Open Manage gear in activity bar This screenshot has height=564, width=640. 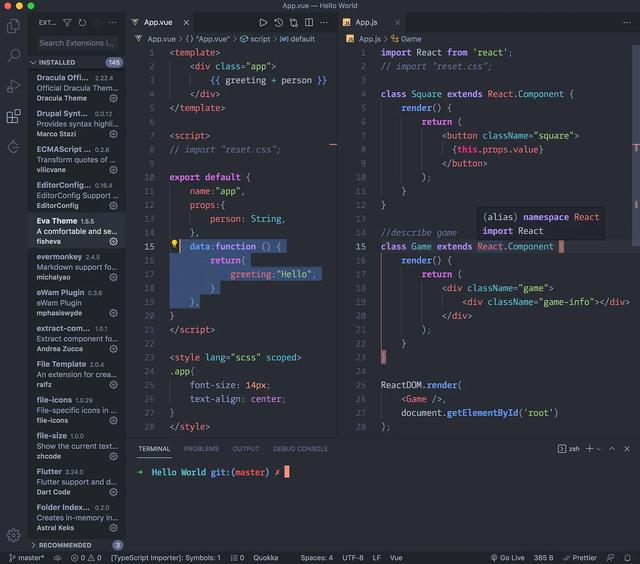pos(13,535)
